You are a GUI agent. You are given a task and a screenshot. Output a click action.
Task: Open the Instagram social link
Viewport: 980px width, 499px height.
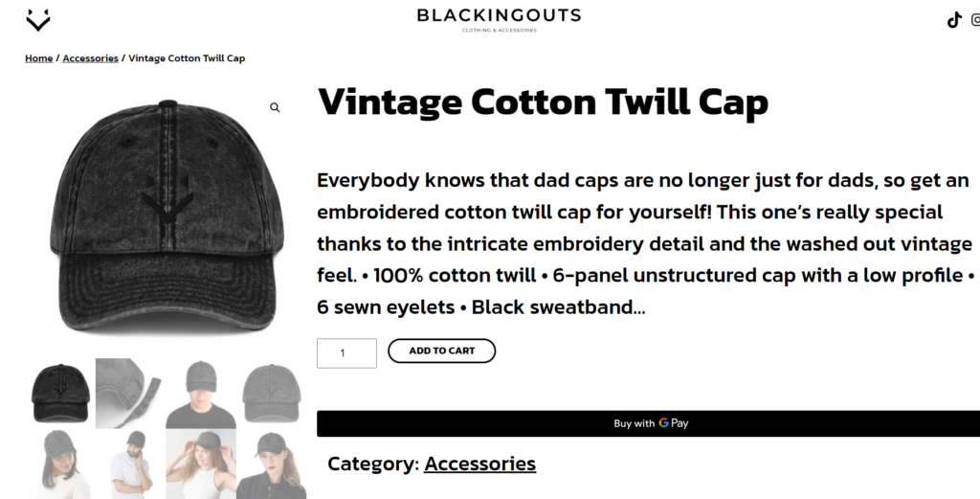975,20
